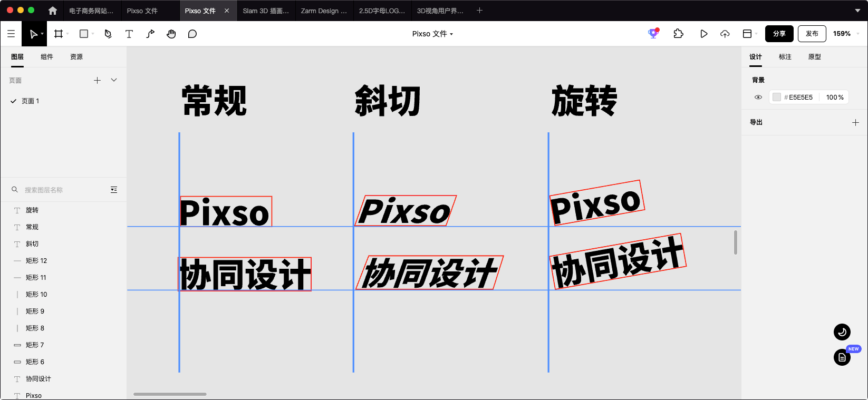Open a new tab with plus icon
Image resolution: width=868 pixels, height=400 pixels.
click(x=479, y=11)
